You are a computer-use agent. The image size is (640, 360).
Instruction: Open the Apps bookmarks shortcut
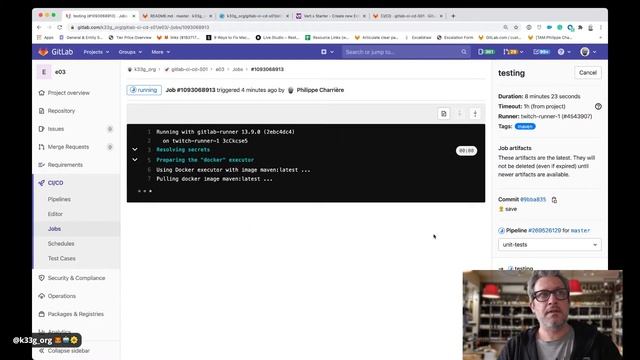[x=45, y=38]
